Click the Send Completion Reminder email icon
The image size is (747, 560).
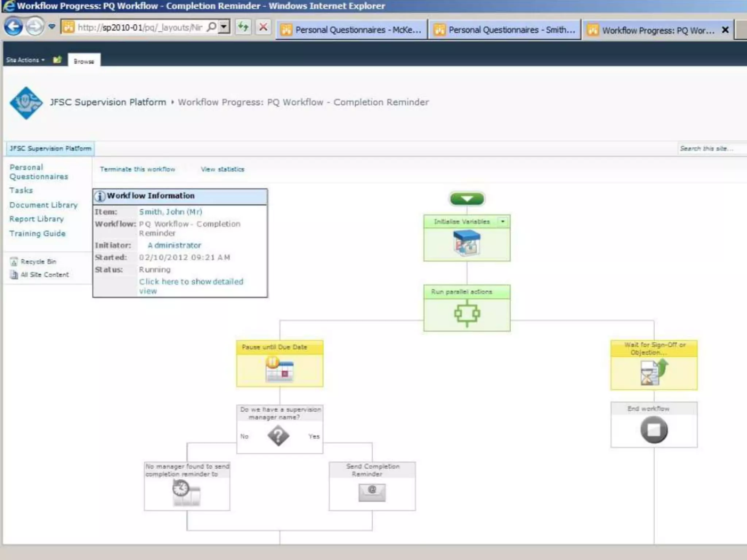tap(372, 492)
